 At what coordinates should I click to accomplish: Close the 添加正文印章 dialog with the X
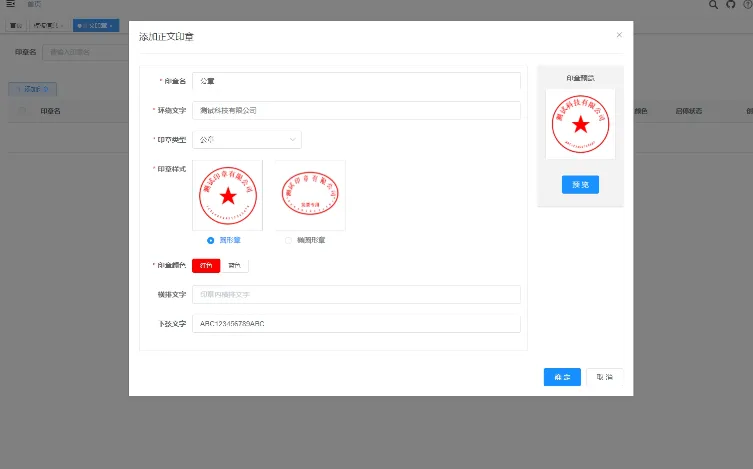coord(619,35)
